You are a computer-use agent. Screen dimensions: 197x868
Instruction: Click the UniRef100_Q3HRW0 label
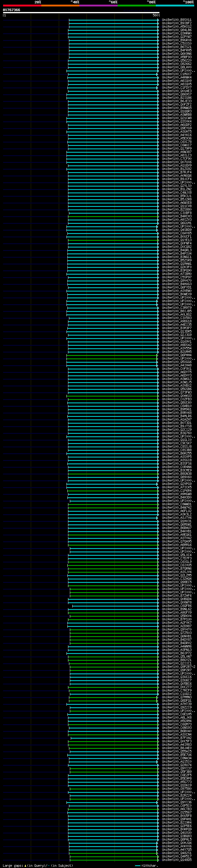point(177,33)
